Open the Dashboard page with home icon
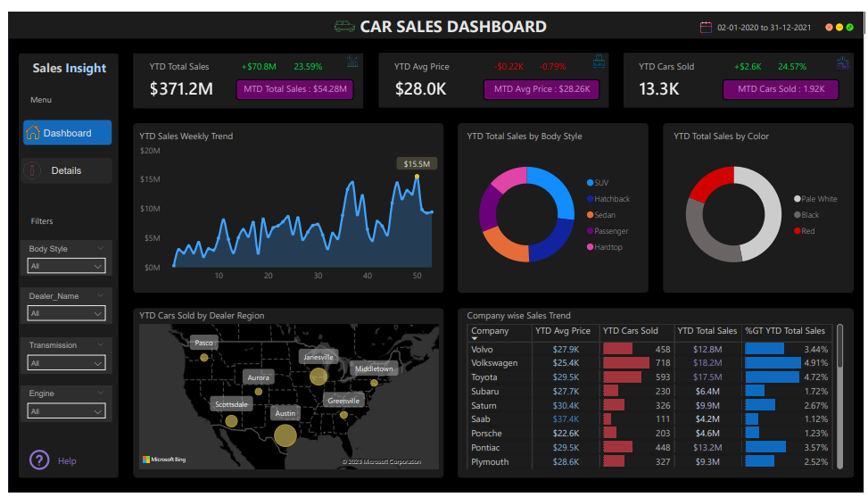This screenshot has height=497, width=868. [34, 133]
